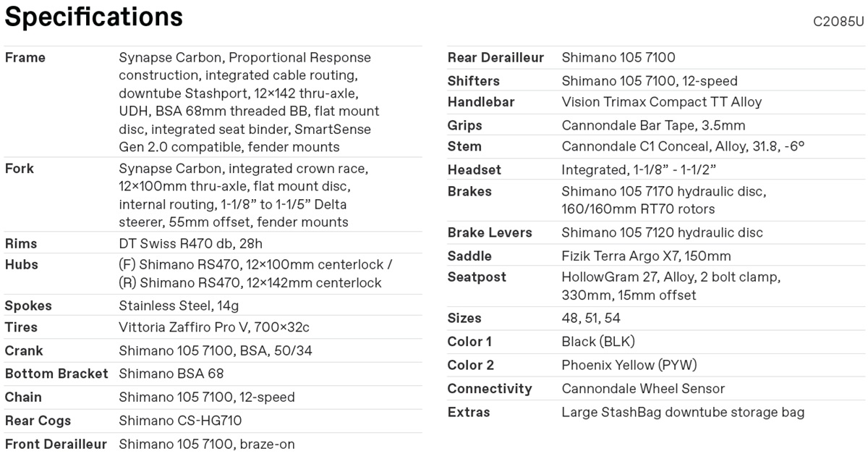Choose the Phoenix Yellow (PYW) color text
868x467 pixels.
pyautogui.click(x=629, y=366)
